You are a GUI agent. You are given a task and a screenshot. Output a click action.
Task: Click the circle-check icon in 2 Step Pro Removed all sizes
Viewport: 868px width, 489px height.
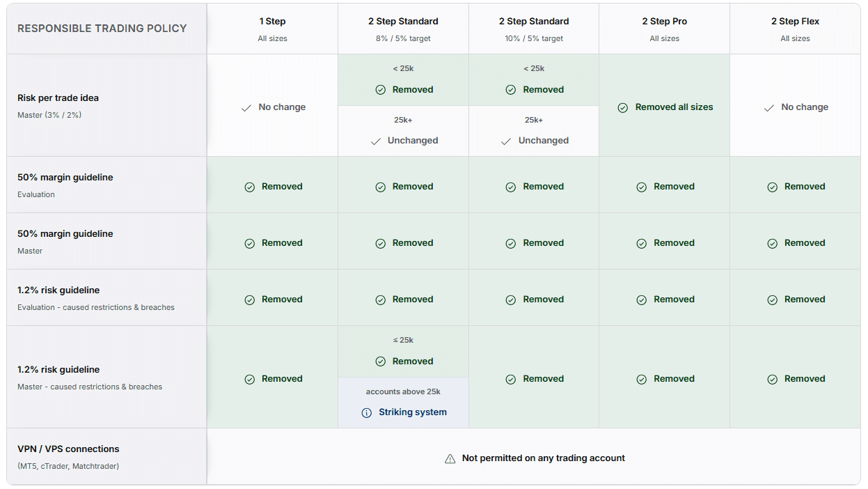[x=623, y=108]
